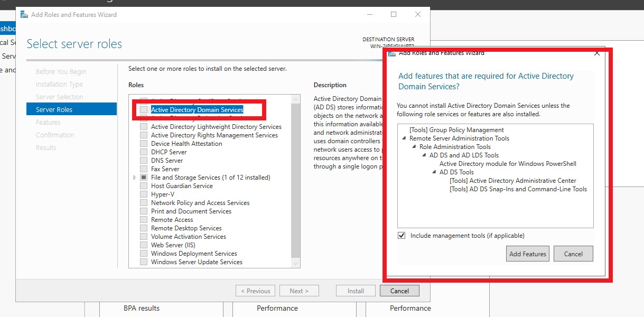Select the Server Roles step

(71, 109)
